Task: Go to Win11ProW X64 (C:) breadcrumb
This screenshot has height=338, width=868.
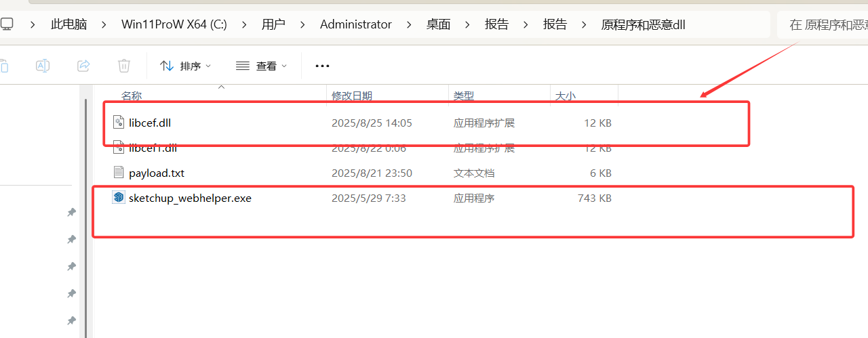Action: pos(174,24)
